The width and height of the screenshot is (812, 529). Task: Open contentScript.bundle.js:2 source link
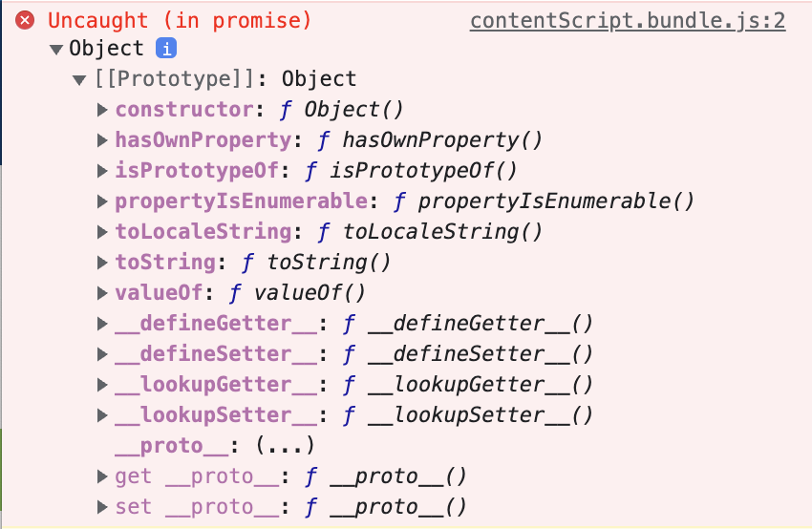628,21
